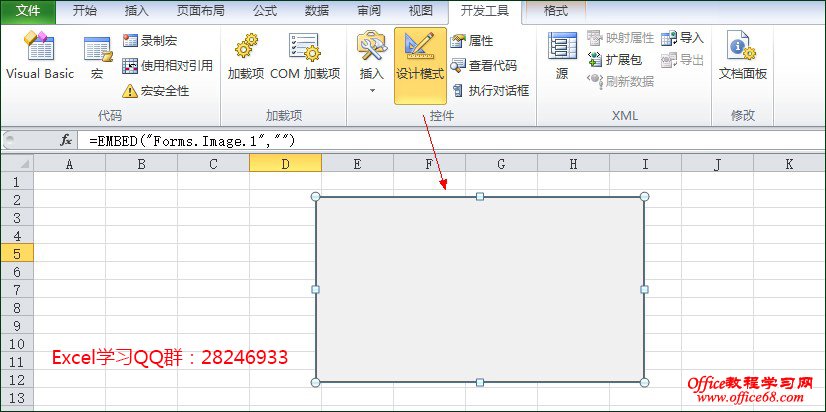Select row 5 header

tap(17, 253)
